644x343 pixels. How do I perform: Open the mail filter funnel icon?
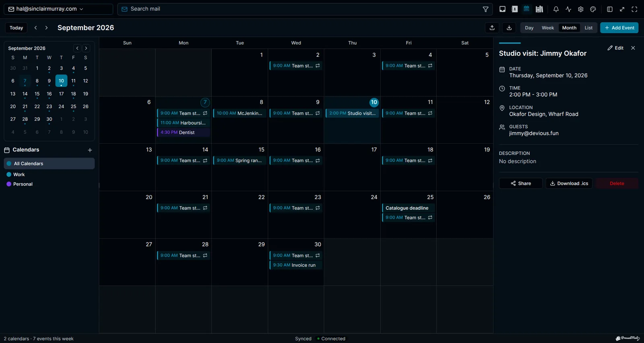coord(485,9)
